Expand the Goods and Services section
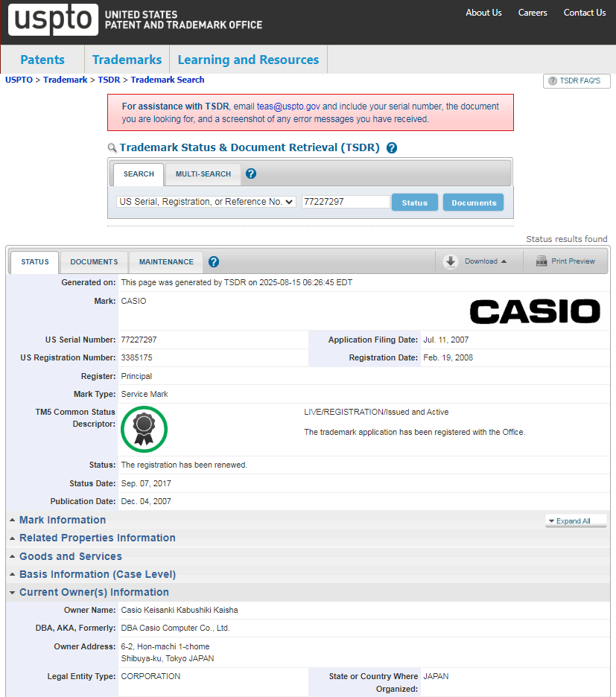The width and height of the screenshot is (616, 697). tap(70, 556)
